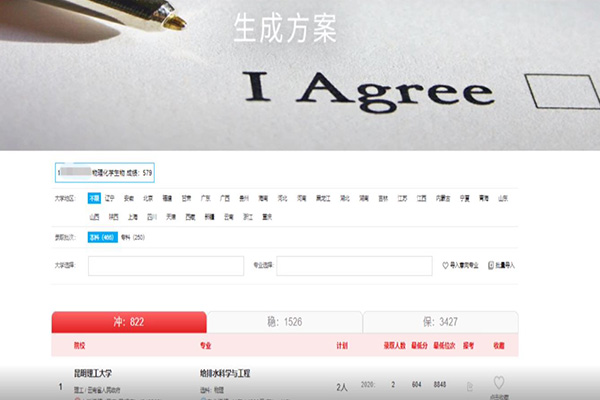Filter by the 宁夏 region
Screen dimensions: 600x400
pos(465,198)
